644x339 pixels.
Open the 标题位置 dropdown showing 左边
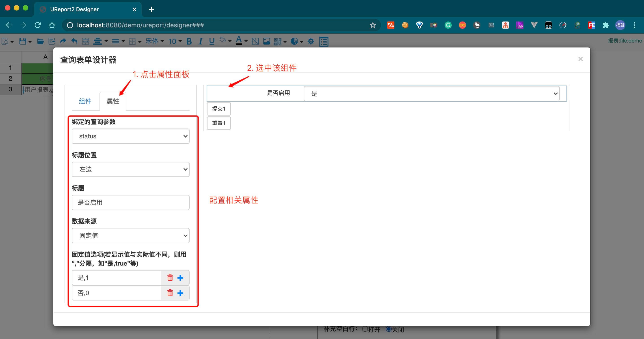130,169
